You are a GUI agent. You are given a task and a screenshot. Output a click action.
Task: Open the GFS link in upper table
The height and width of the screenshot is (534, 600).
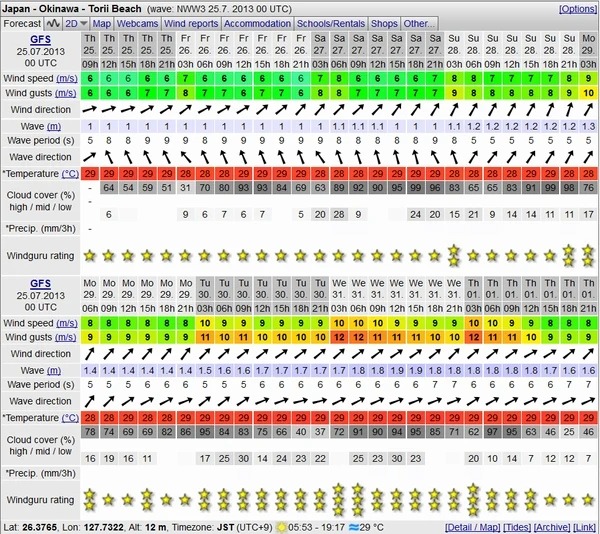pos(40,39)
